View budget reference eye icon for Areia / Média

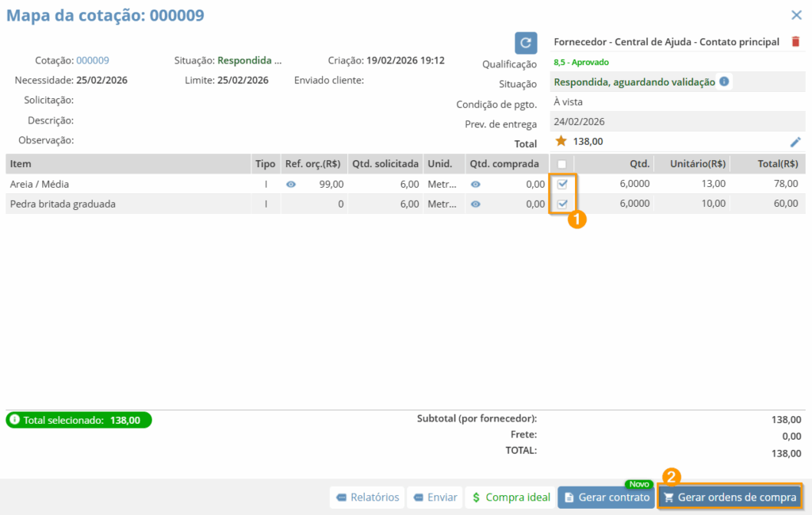point(291,184)
